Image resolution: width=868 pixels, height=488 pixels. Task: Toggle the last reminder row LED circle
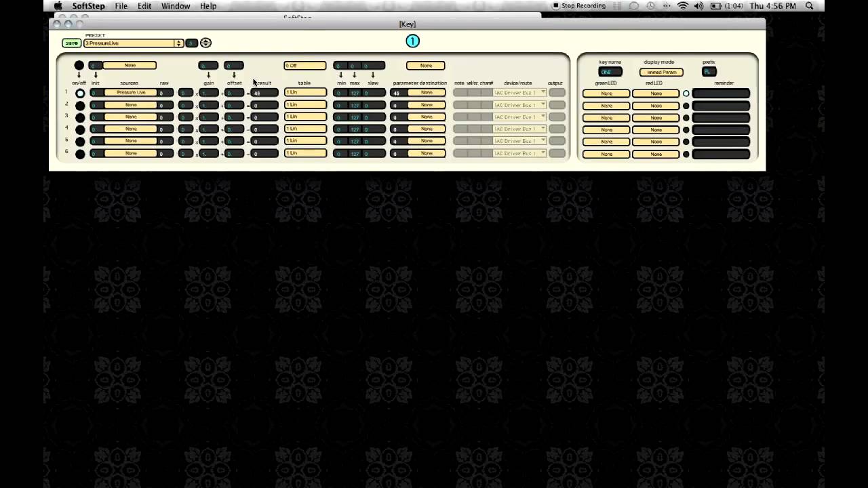[x=686, y=155]
